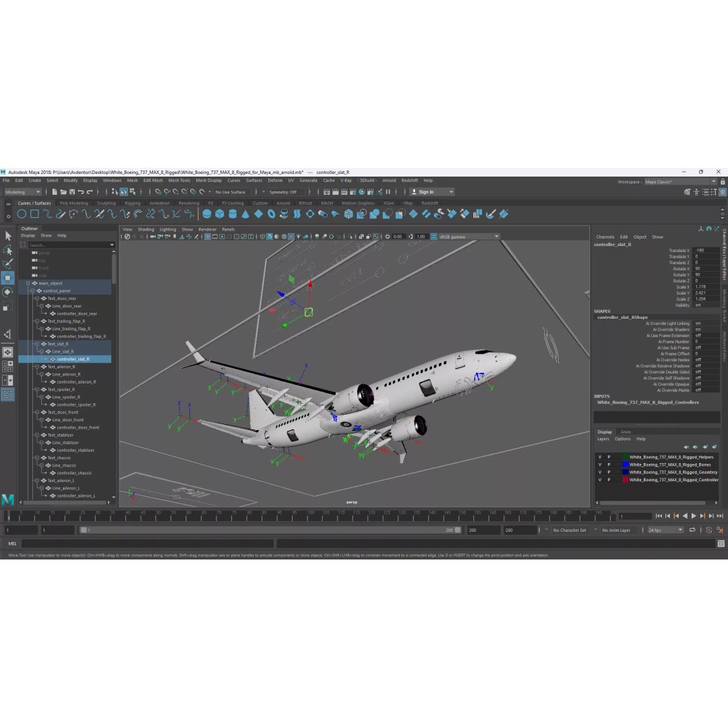Toggle visibility of Rigged_Controllers layer
Image resolution: width=728 pixels, height=728 pixels.
tap(600, 480)
